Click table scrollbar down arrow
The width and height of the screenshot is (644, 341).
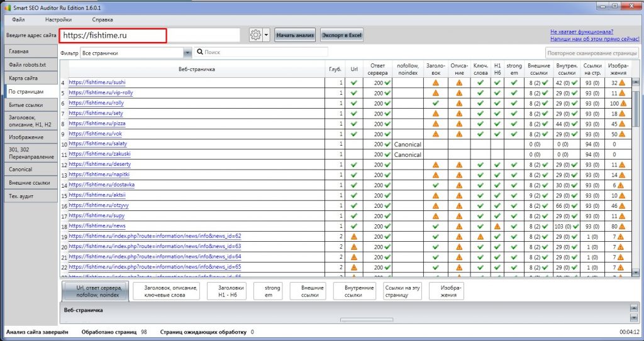tap(636, 273)
